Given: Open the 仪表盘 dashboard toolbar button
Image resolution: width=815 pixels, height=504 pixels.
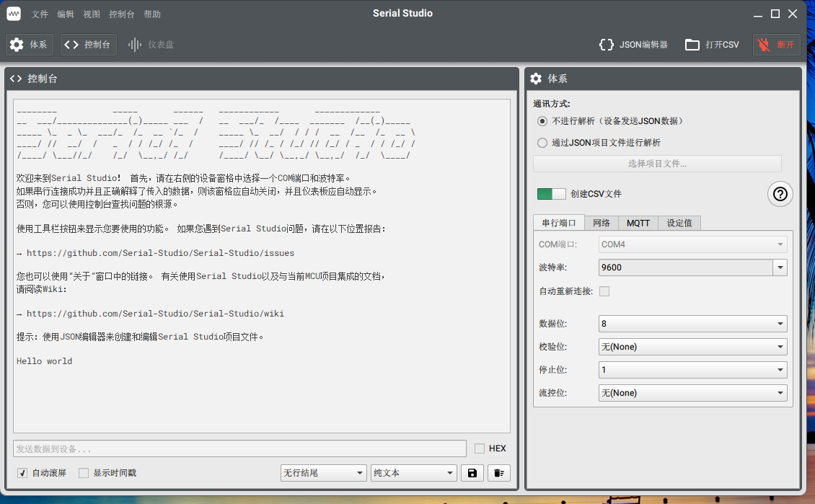Looking at the screenshot, I should (151, 45).
